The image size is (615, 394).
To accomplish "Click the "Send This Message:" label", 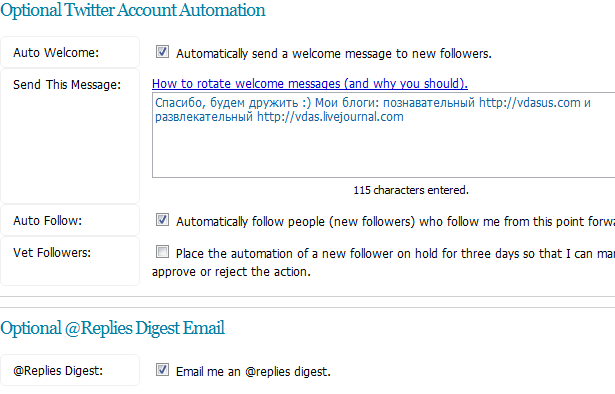I will tap(67, 85).
